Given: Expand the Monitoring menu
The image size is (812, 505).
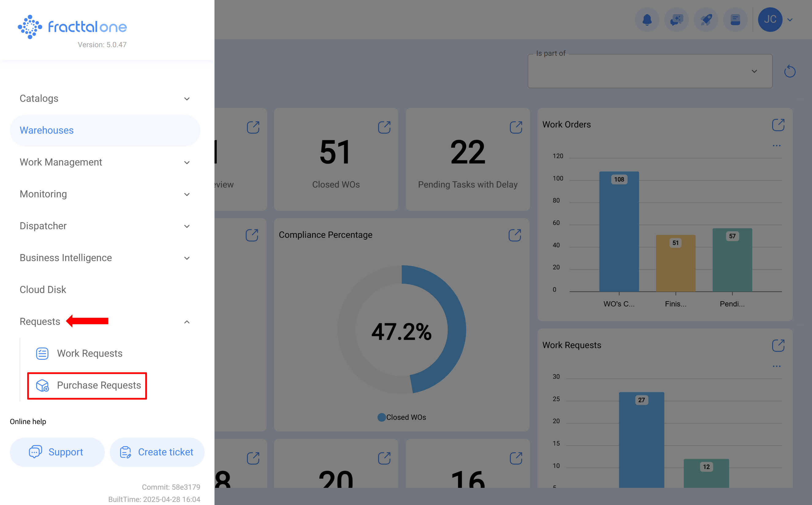Looking at the screenshot, I should point(105,194).
